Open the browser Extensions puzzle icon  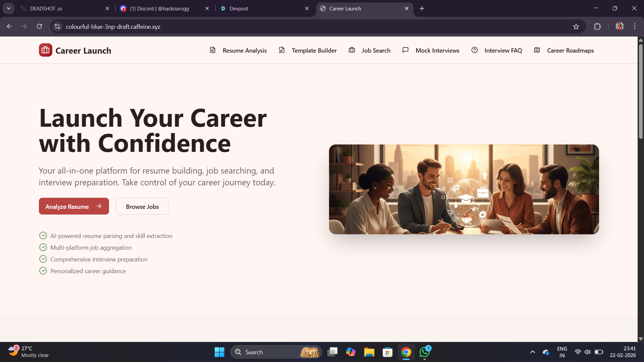point(597,26)
